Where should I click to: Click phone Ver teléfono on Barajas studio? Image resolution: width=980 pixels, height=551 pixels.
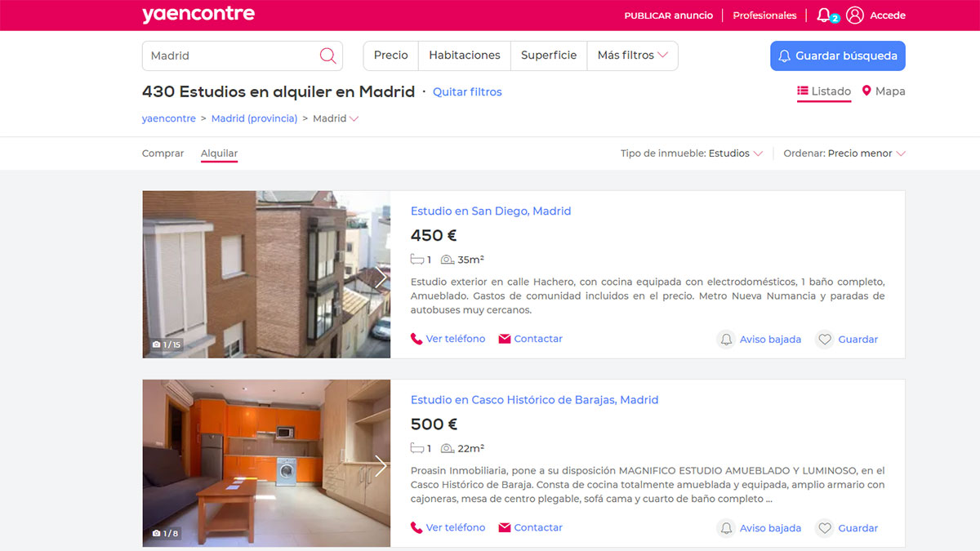click(448, 527)
